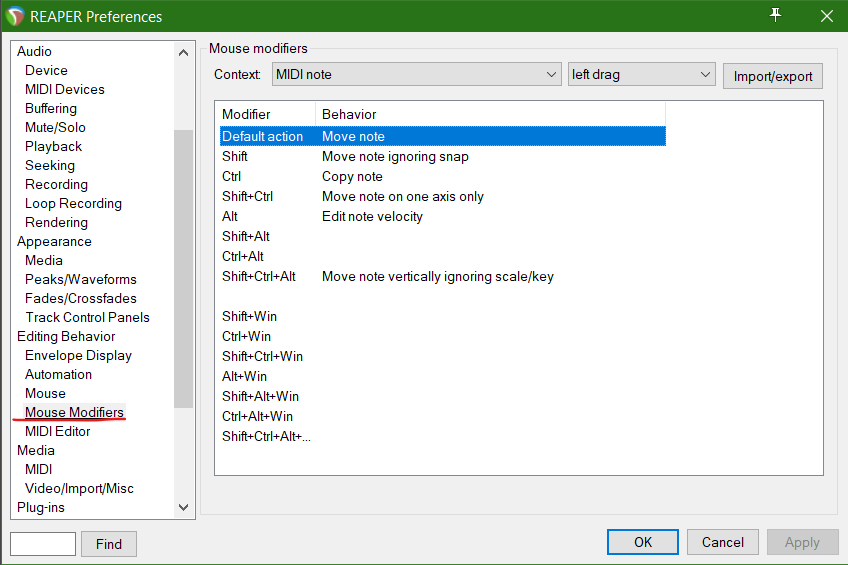Image resolution: width=848 pixels, height=565 pixels.
Task: Open the Mute/Solo preferences page
Action: point(55,127)
